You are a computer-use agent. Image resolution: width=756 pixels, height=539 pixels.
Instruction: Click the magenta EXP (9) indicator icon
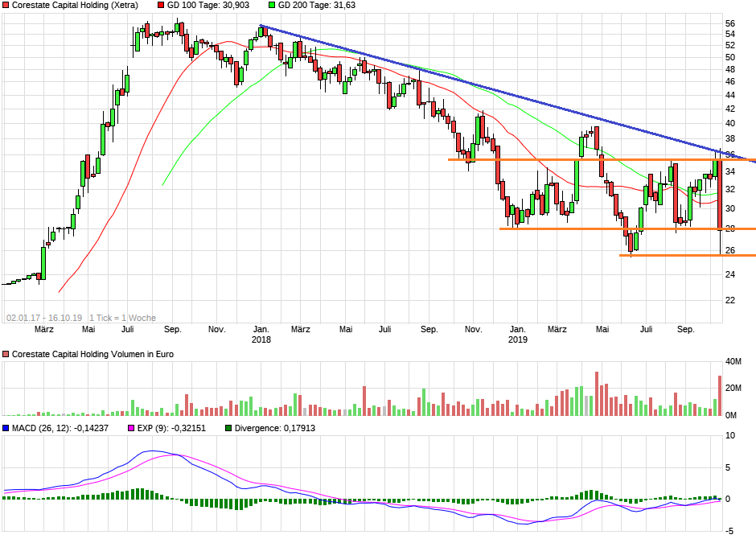pyautogui.click(x=133, y=429)
